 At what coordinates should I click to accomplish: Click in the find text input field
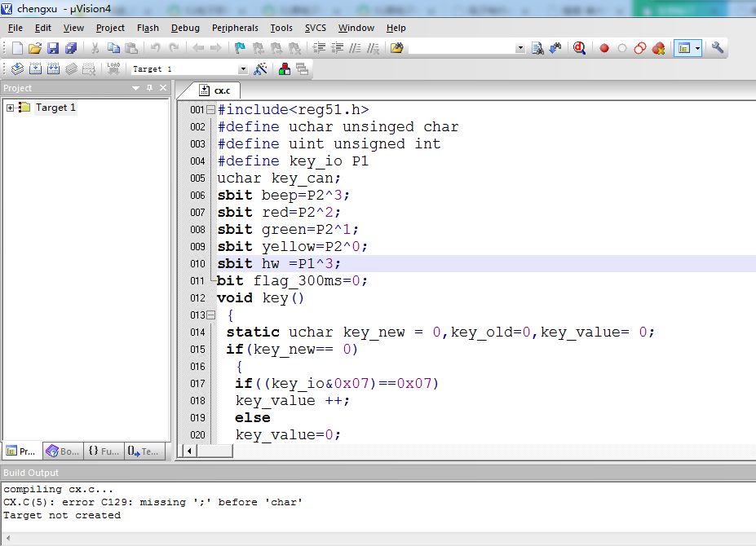tap(462, 48)
